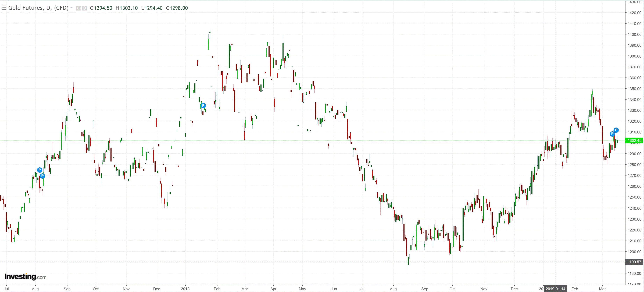644x292 pixels.
Task: Click upper P marker in August 2017
Action: click(40, 170)
